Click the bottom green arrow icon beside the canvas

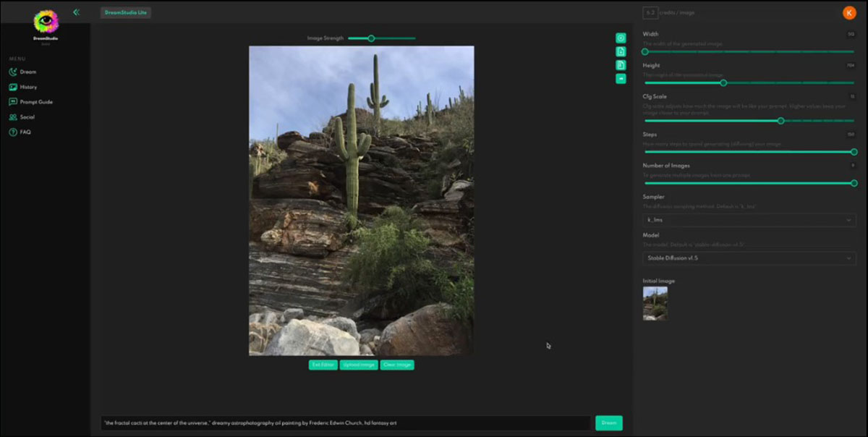click(621, 78)
